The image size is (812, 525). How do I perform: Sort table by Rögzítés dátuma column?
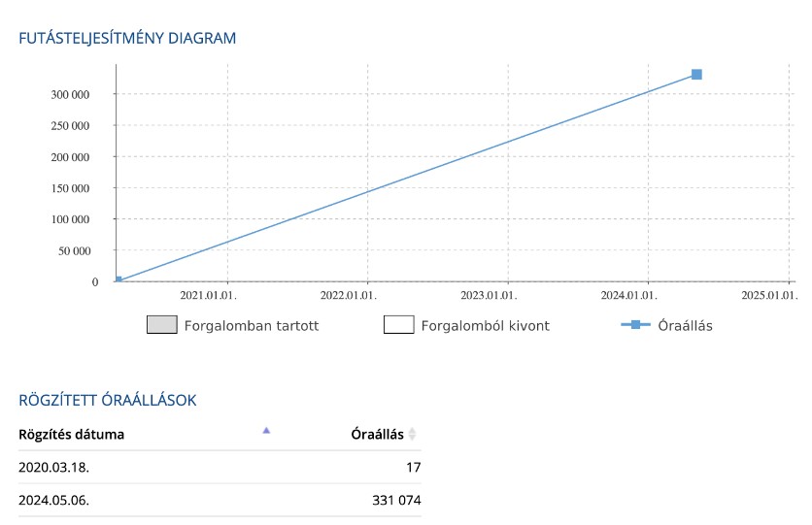[266, 430]
